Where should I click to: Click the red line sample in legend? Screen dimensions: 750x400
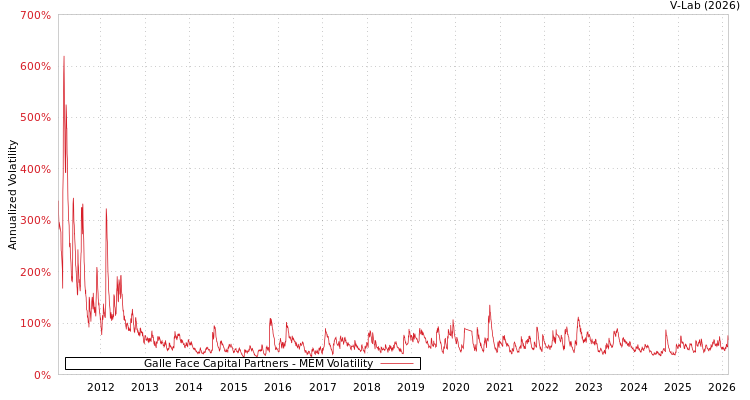[397, 364]
